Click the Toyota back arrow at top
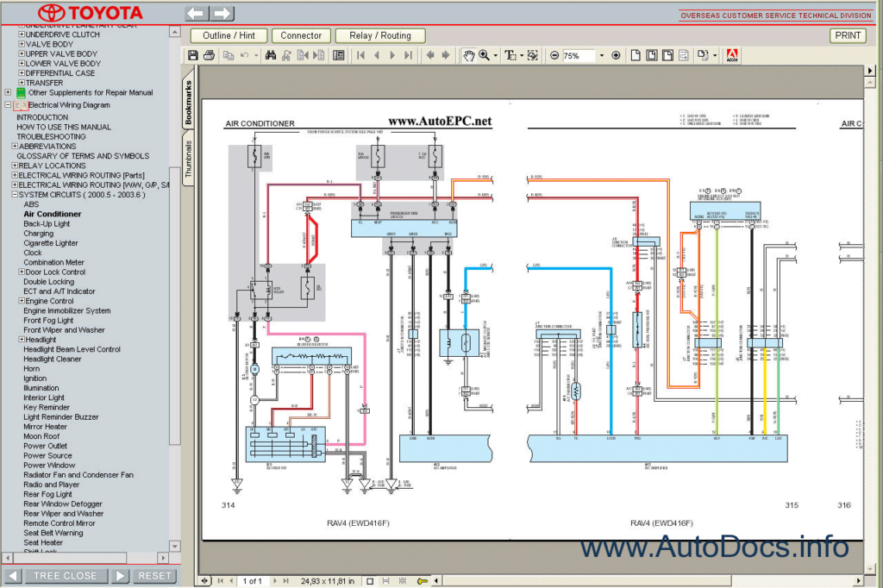This screenshot has width=883, height=588. pos(197,13)
